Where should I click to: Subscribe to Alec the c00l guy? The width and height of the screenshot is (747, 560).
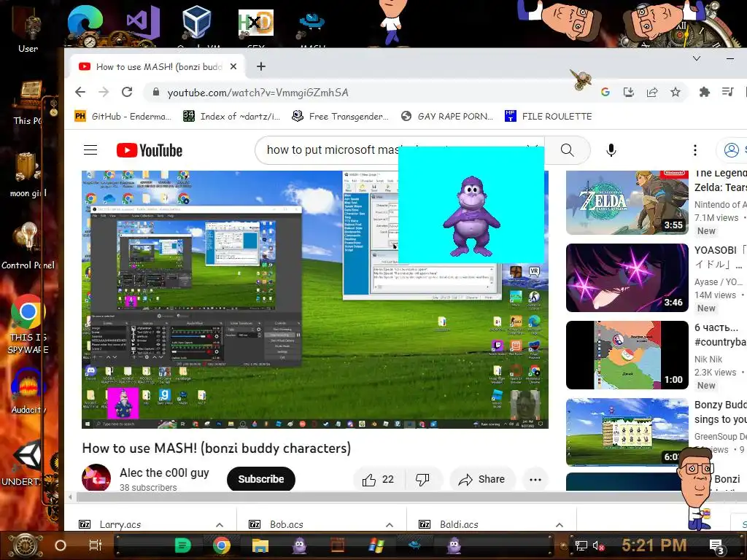tap(261, 480)
